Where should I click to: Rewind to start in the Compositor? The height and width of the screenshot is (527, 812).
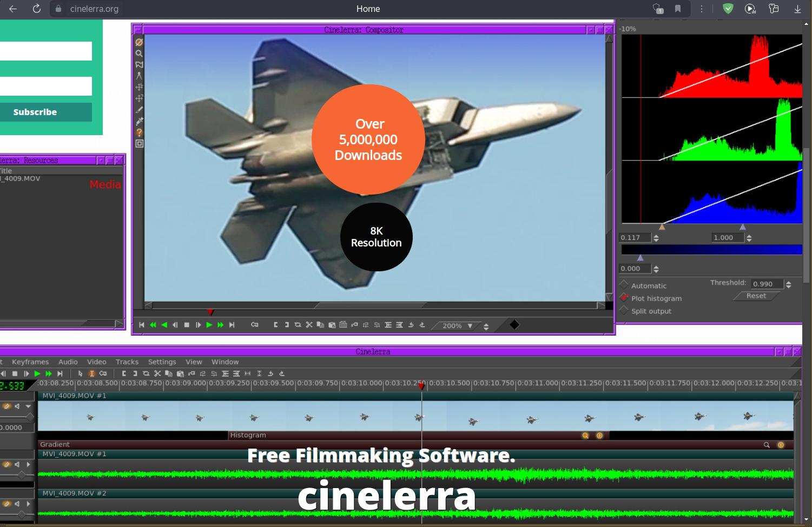(142, 325)
